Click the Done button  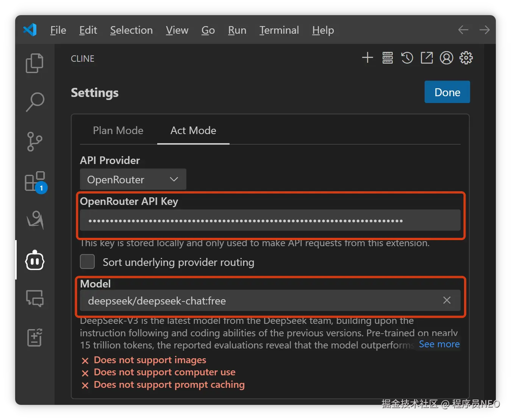click(447, 92)
